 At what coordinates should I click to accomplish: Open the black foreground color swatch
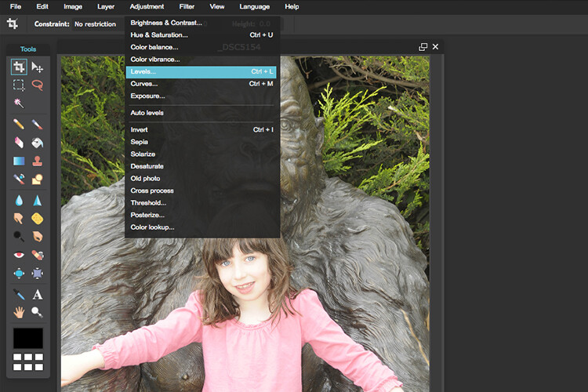28,338
